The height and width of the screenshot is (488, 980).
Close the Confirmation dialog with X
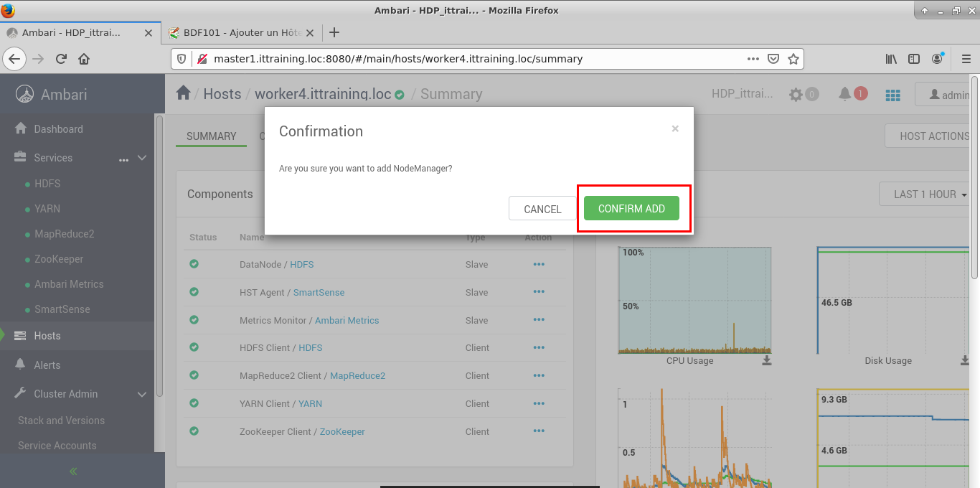(674, 129)
